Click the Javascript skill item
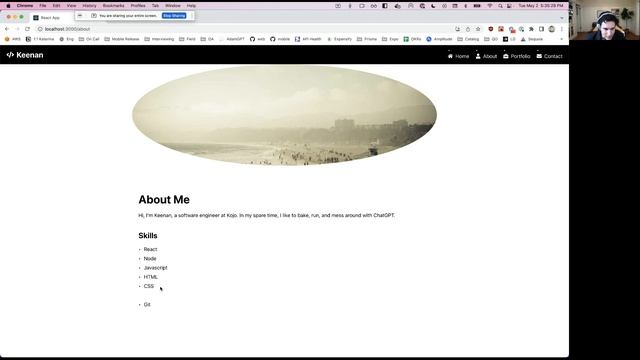 156,268
